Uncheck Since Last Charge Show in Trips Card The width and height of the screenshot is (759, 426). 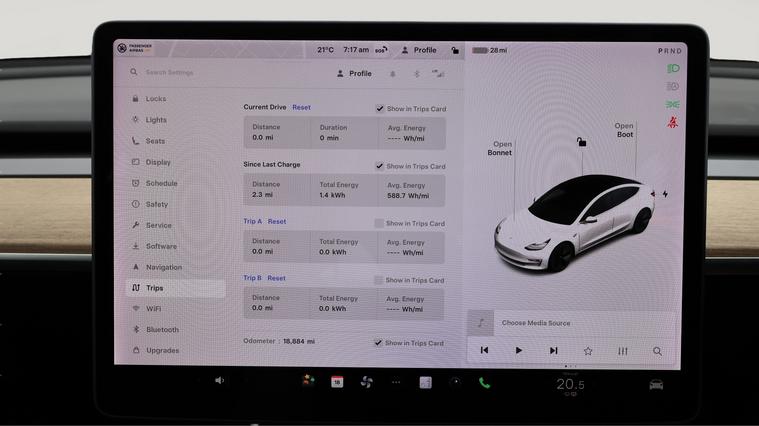380,166
